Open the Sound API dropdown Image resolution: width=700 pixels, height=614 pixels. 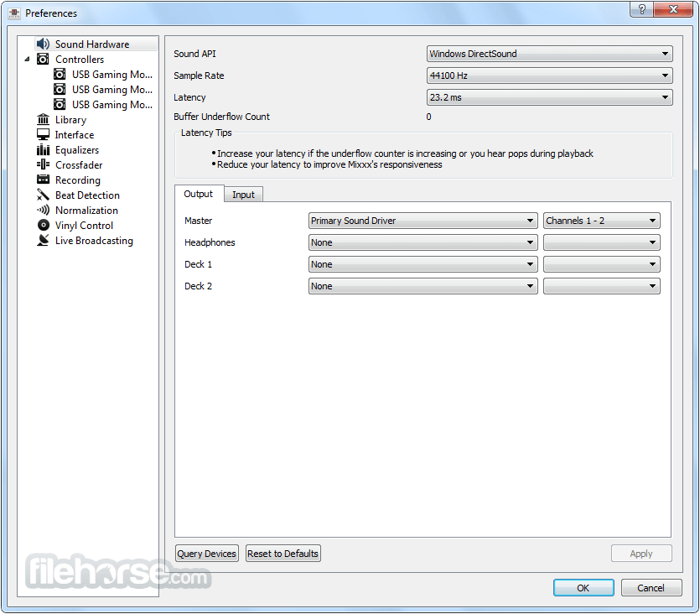coord(550,54)
